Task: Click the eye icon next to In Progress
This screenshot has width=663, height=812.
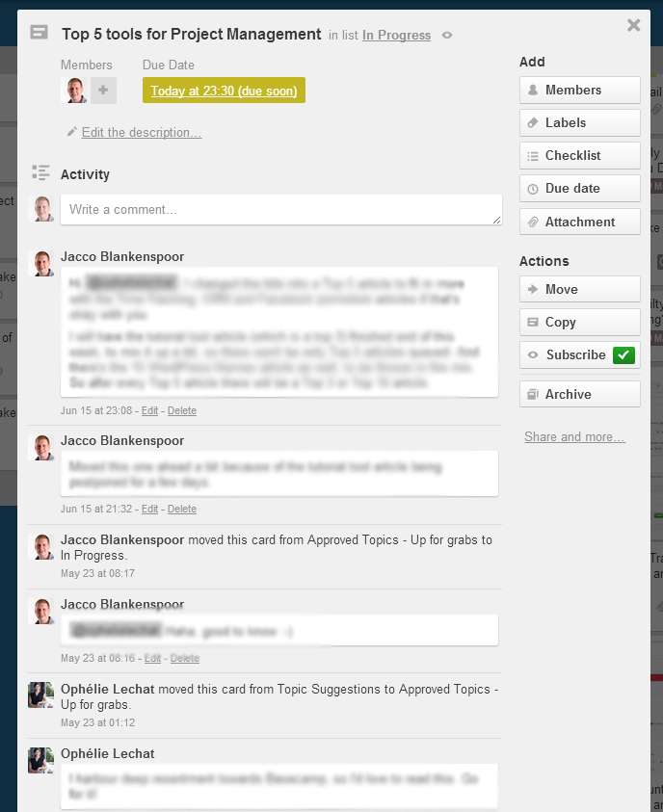Action: tap(447, 36)
